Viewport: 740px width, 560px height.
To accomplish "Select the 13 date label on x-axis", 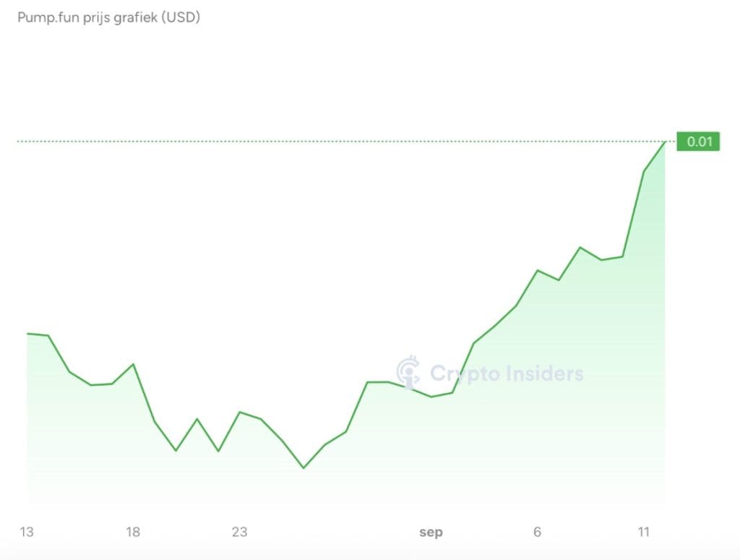I will (x=27, y=532).
